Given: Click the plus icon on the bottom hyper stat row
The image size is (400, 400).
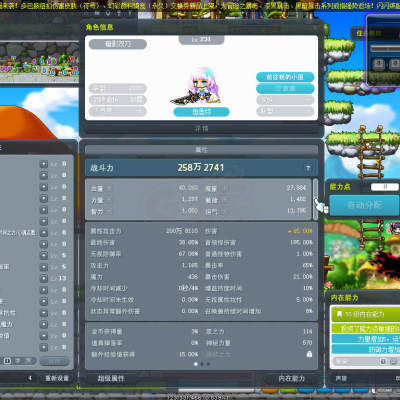Looking at the screenshot, I should pos(44,347).
